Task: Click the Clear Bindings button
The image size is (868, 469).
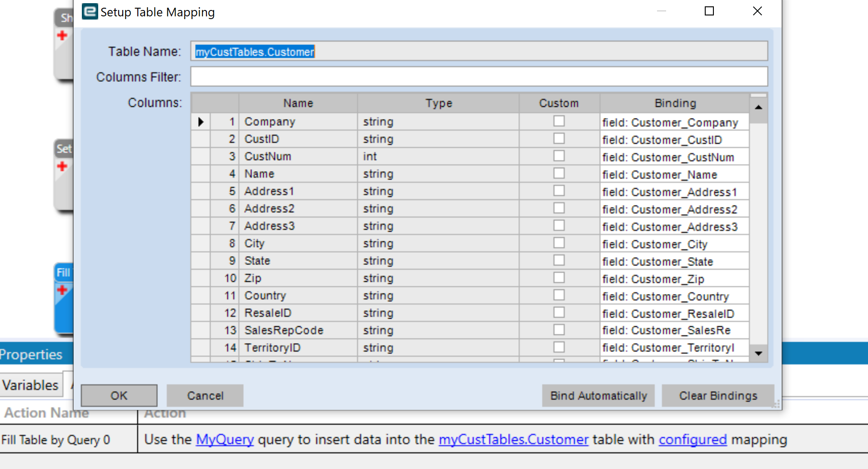Action: point(717,395)
